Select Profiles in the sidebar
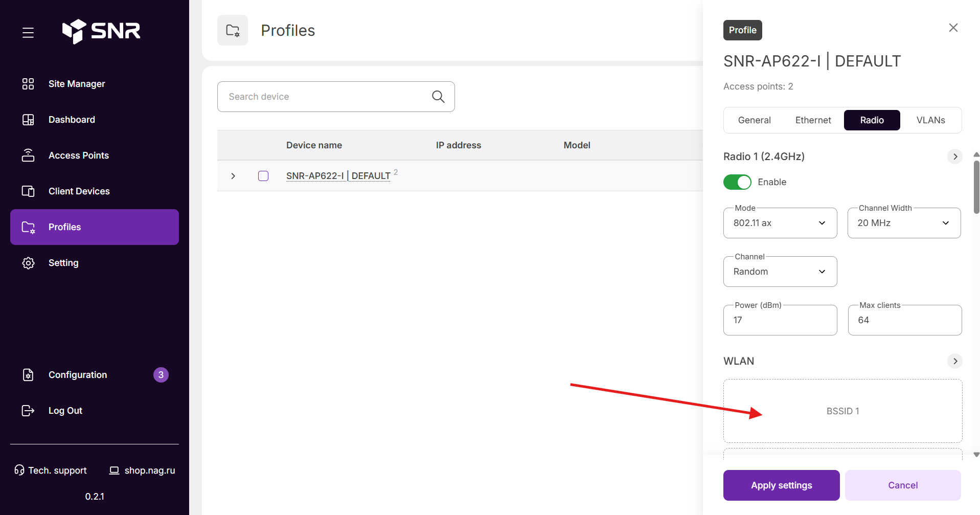The image size is (980, 515). pyautogui.click(x=95, y=227)
